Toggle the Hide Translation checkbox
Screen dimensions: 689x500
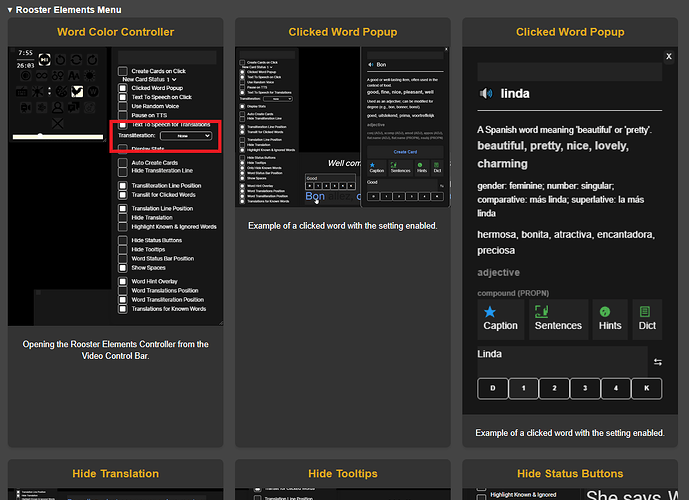coord(124,217)
